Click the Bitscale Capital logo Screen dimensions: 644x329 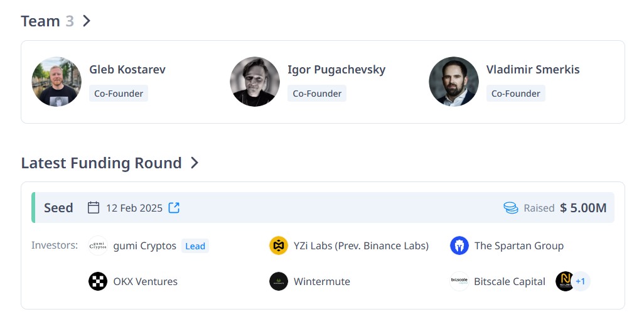tap(459, 281)
